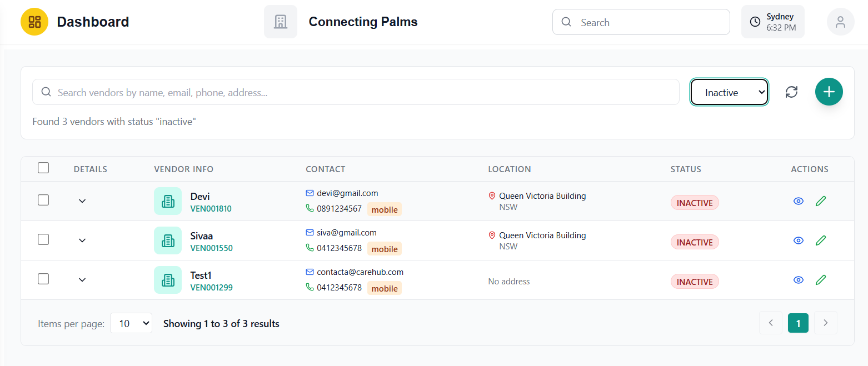This screenshot has width=868, height=366.
Task: Expand details for vendor Sivaa
Action: click(x=82, y=240)
